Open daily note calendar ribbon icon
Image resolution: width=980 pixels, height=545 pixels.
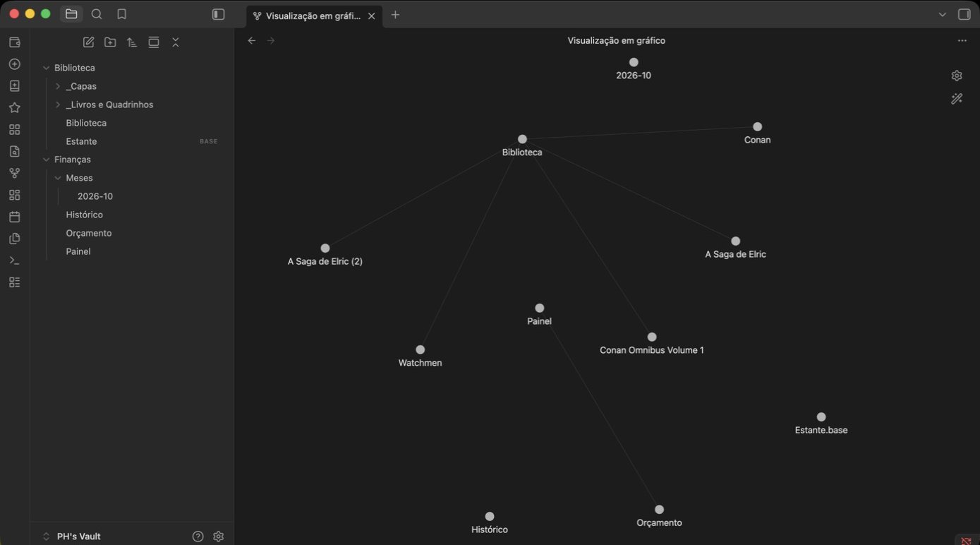click(x=14, y=217)
